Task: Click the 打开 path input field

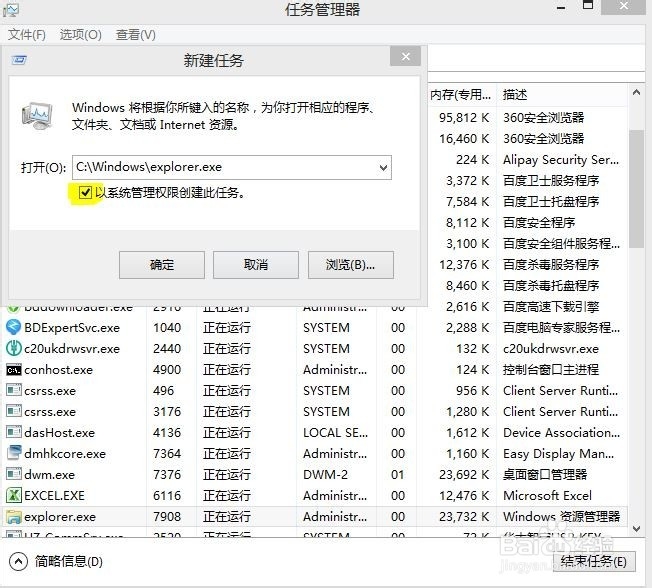Action: click(232, 168)
